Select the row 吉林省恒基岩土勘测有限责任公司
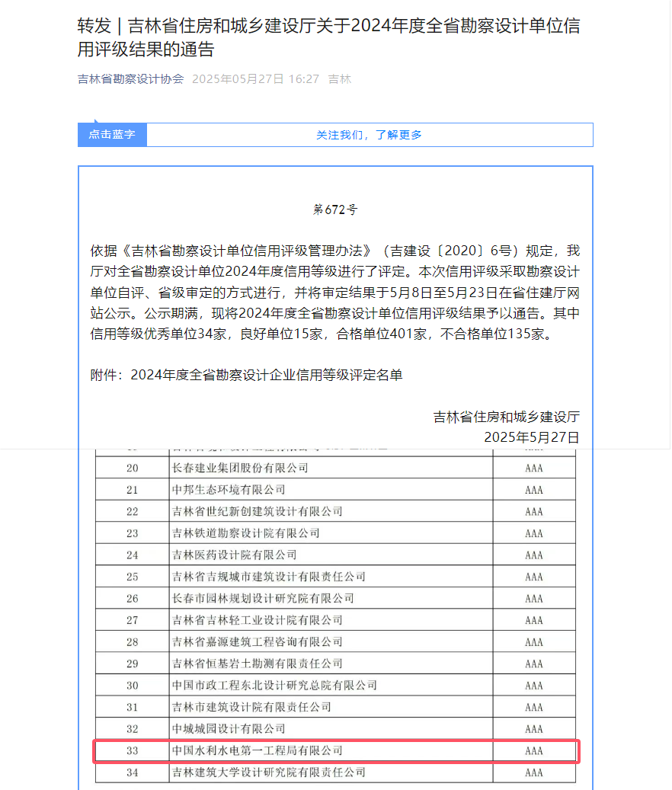The width and height of the screenshot is (672, 790). click(x=335, y=664)
